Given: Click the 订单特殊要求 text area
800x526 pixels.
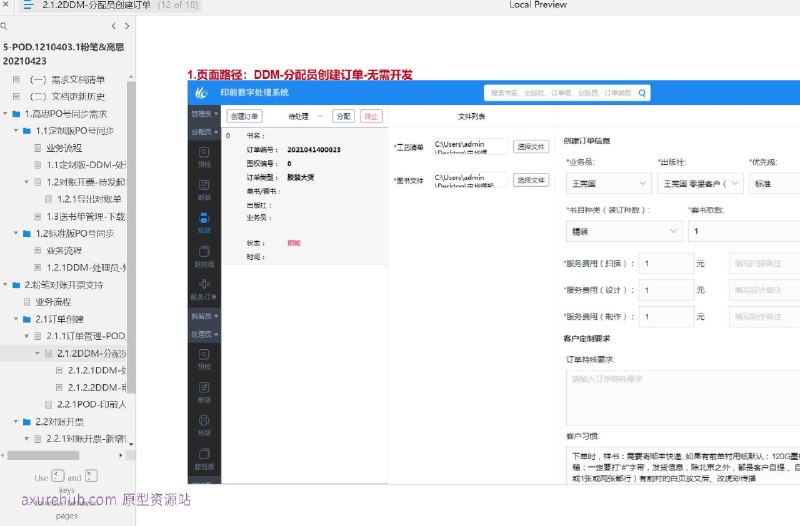Looking at the screenshot, I should click(683, 398).
